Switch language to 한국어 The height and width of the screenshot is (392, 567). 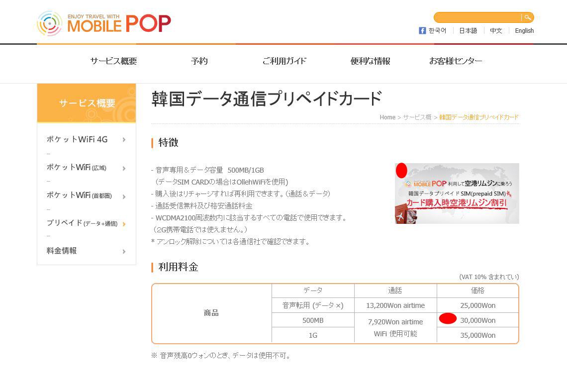tap(437, 31)
